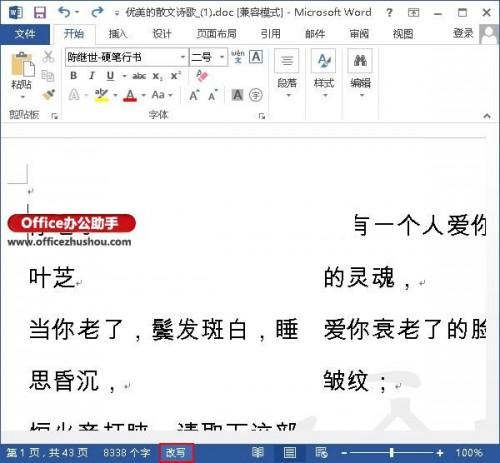Switch to Print Layout view
The width and height of the screenshot is (500, 463).
290,453
